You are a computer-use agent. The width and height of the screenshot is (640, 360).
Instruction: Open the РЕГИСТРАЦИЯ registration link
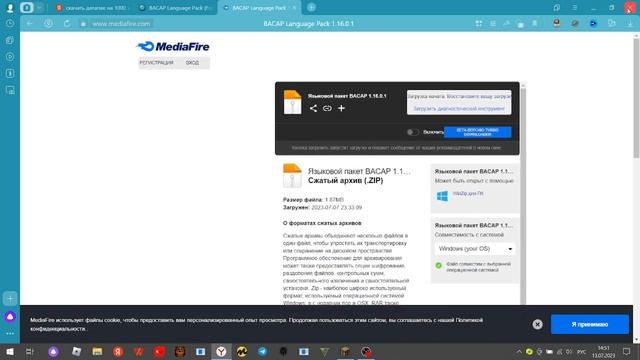[x=156, y=62]
